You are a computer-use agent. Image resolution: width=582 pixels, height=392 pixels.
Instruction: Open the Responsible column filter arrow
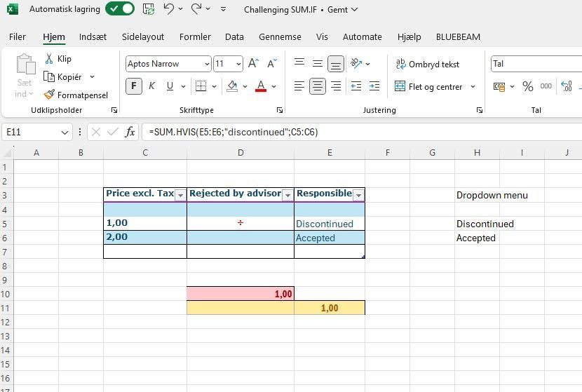(358, 195)
